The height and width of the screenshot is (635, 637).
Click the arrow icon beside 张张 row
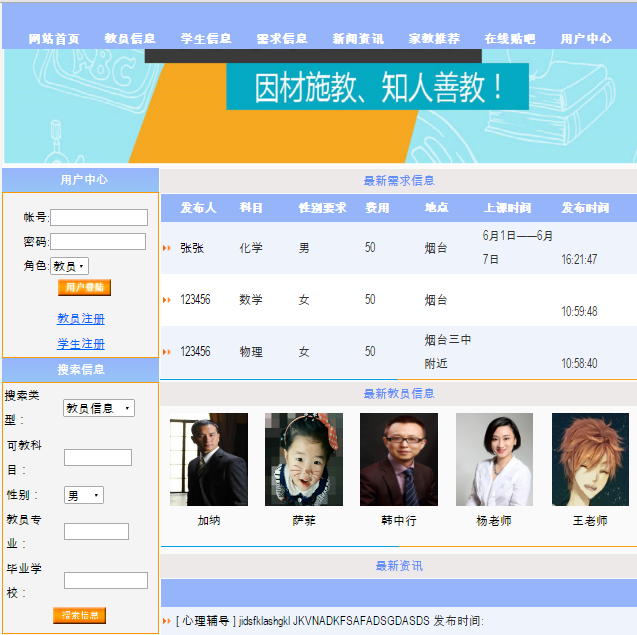(167, 248)
